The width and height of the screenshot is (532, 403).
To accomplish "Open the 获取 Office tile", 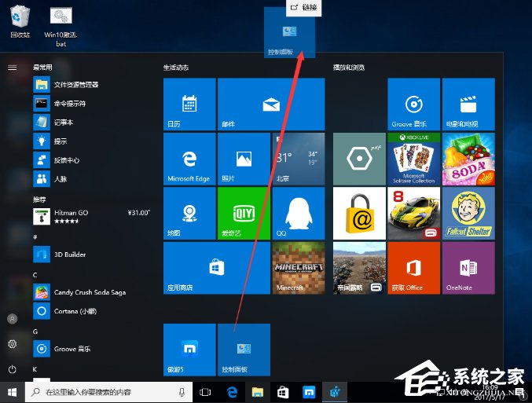I will pyautogui.click(x=413, y=268).
